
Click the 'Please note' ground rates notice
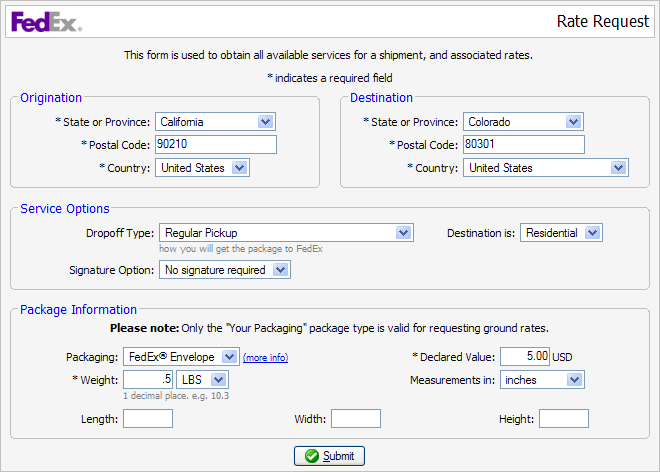[330, 328]
